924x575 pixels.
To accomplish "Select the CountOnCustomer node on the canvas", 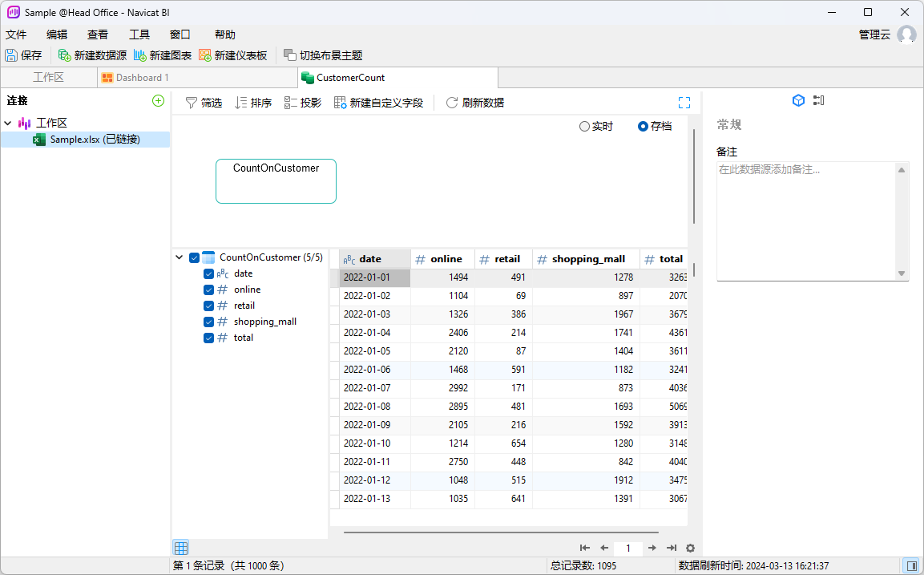I will pos(276,181).
